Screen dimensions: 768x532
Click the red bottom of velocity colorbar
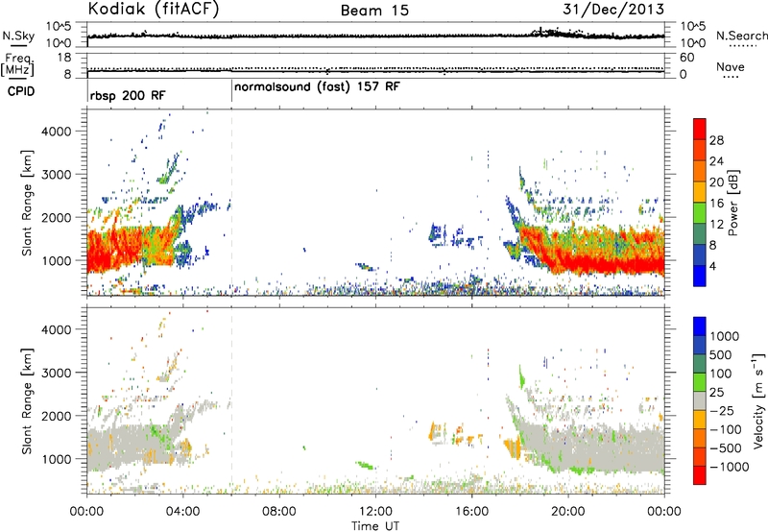(x=700, y=475)
